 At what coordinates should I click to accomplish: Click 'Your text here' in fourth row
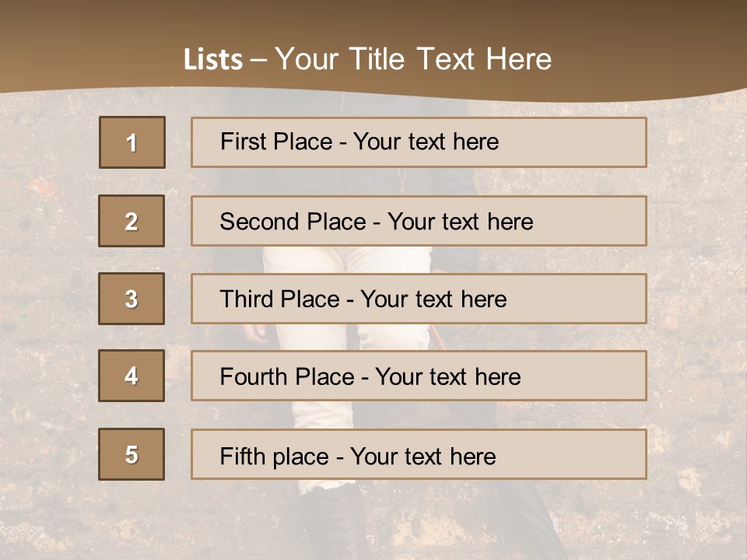(447, 377)
